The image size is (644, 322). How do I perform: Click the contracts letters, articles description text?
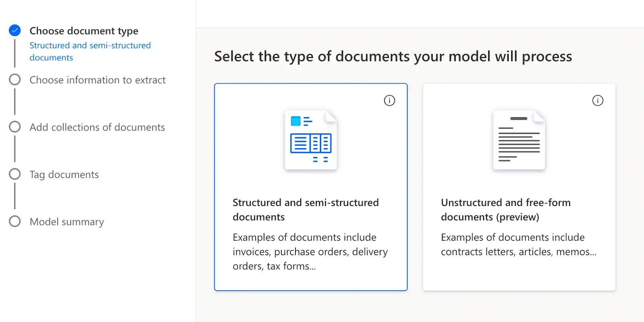click(518, 245)
